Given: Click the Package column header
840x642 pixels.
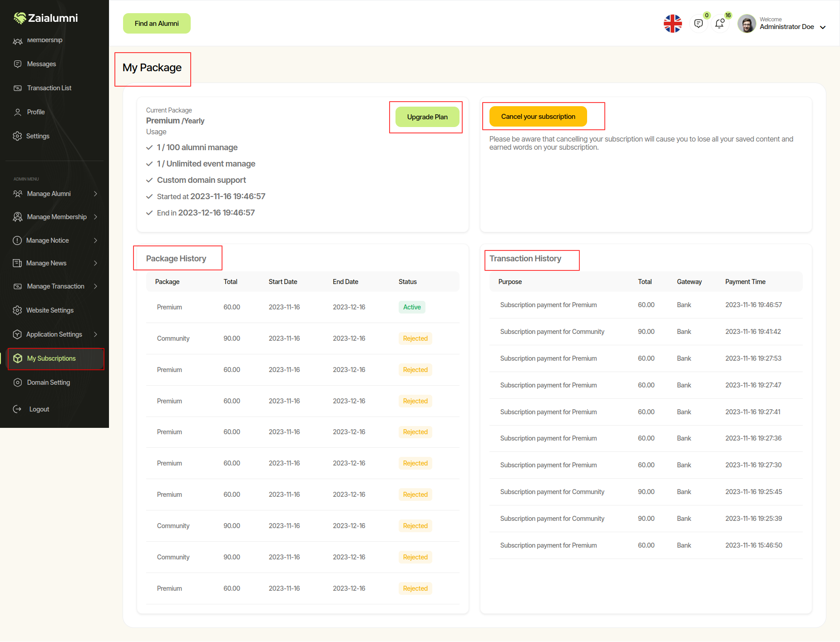Looking at the screenshot, I should (167, 282).
